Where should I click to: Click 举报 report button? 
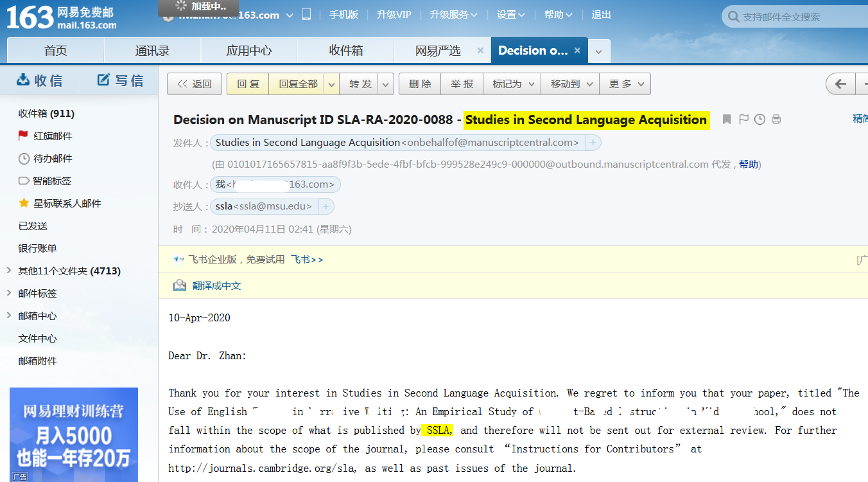[462, 84]
